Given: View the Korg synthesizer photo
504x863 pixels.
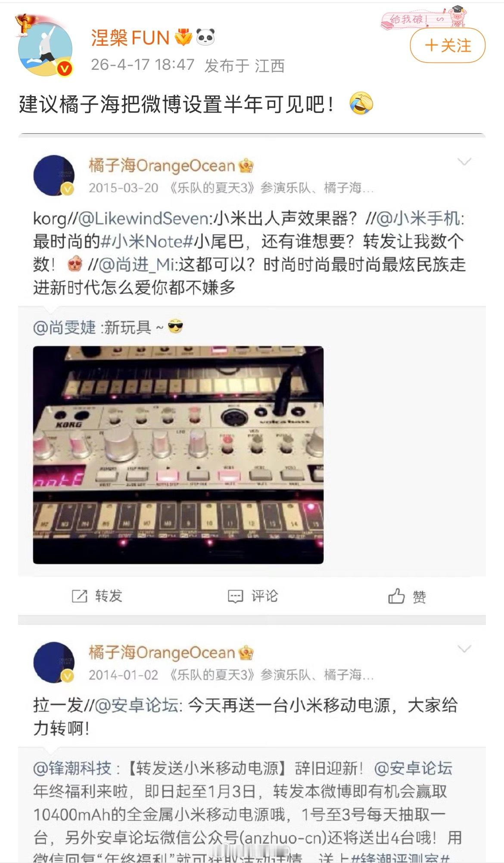Looking at the screenshot, I should point(178,455).
